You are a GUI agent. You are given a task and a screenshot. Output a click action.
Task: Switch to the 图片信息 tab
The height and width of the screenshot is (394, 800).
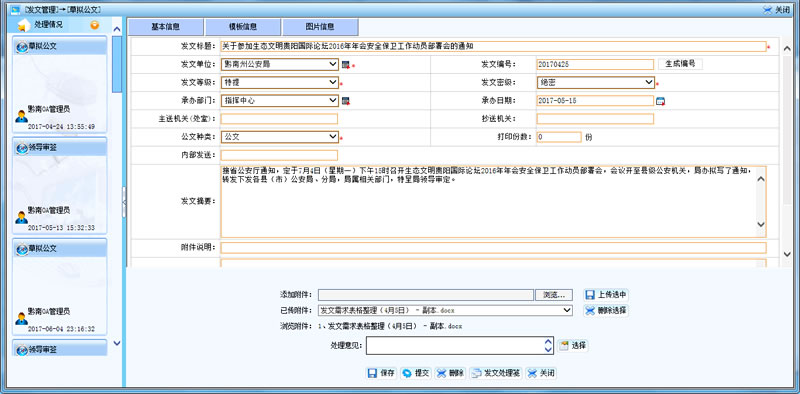pos(320,27)
